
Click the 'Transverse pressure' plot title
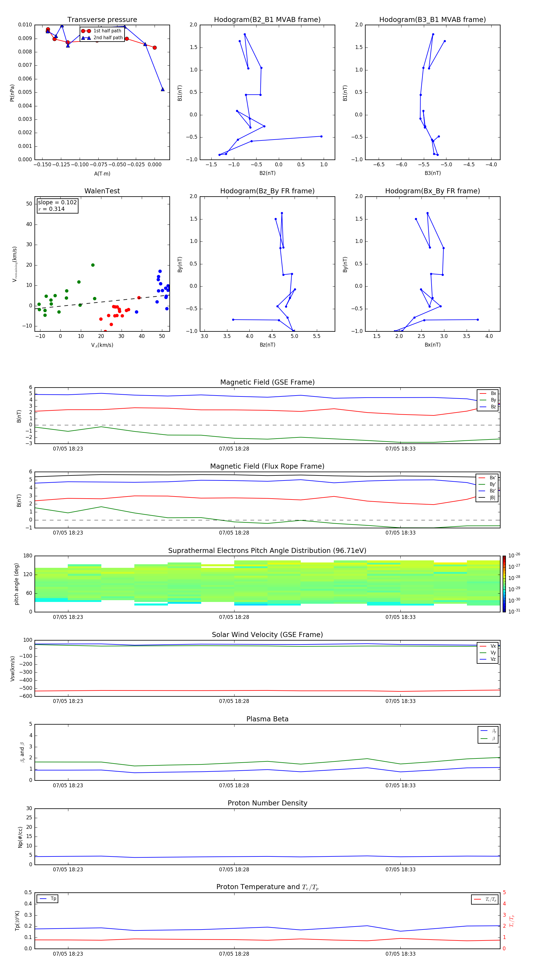click(x=102, y=20)
